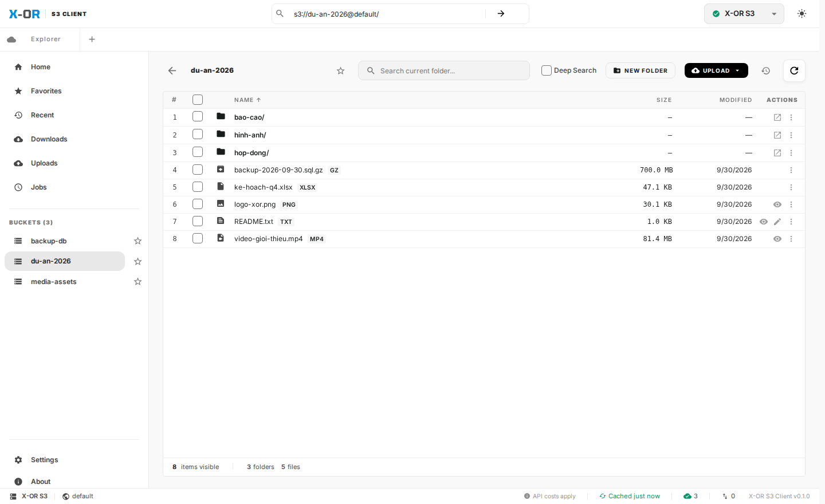Add a new explorer tab
825x504 pixels.
[x=92, y=40]
